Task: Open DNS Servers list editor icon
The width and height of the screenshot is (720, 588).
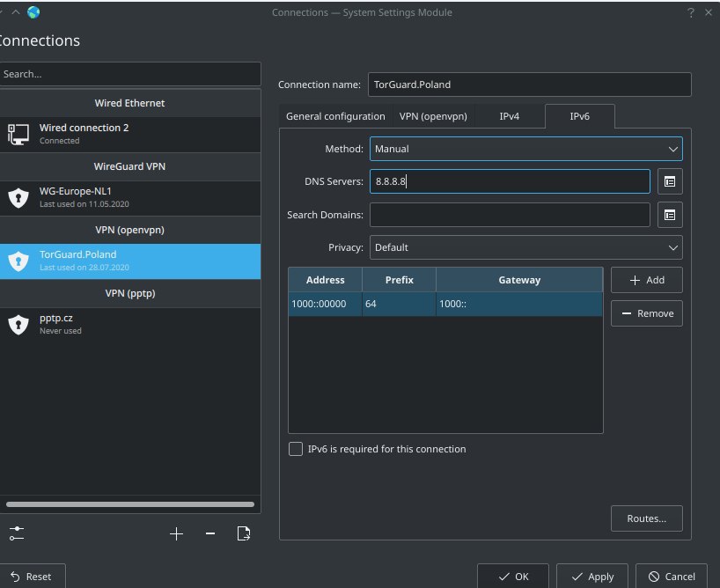Action: [670, 181]
